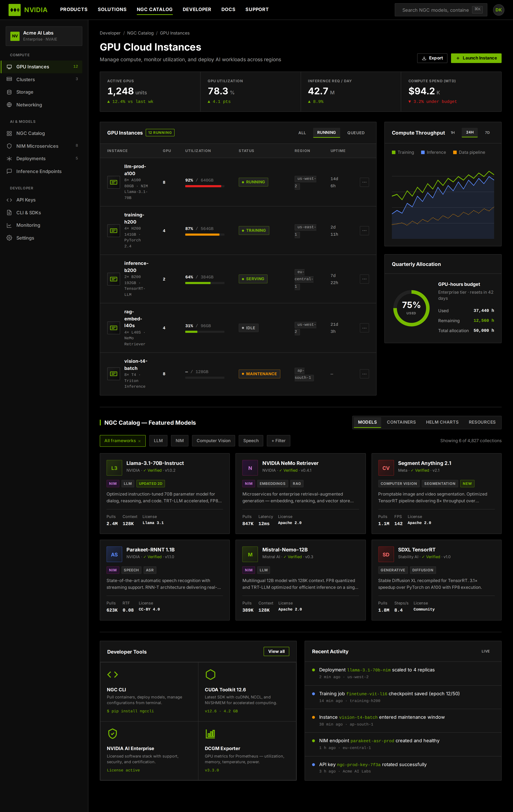Click llm-prod-a100 instance icon
513x812 pixels.
114,182
